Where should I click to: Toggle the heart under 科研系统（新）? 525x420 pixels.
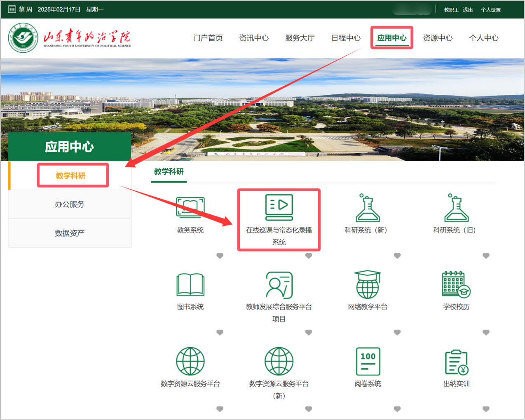point(397,256)
